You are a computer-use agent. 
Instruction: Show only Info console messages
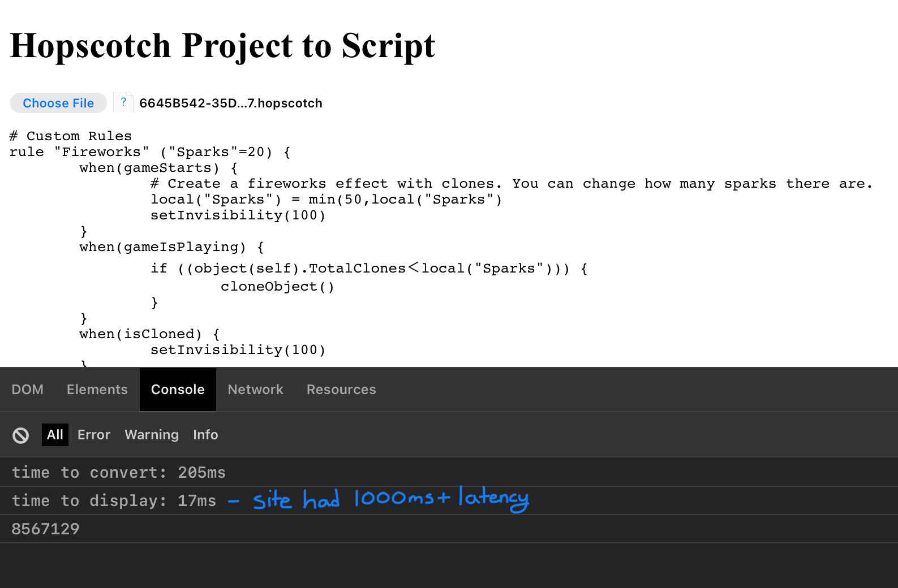click(x=205, y=435)
